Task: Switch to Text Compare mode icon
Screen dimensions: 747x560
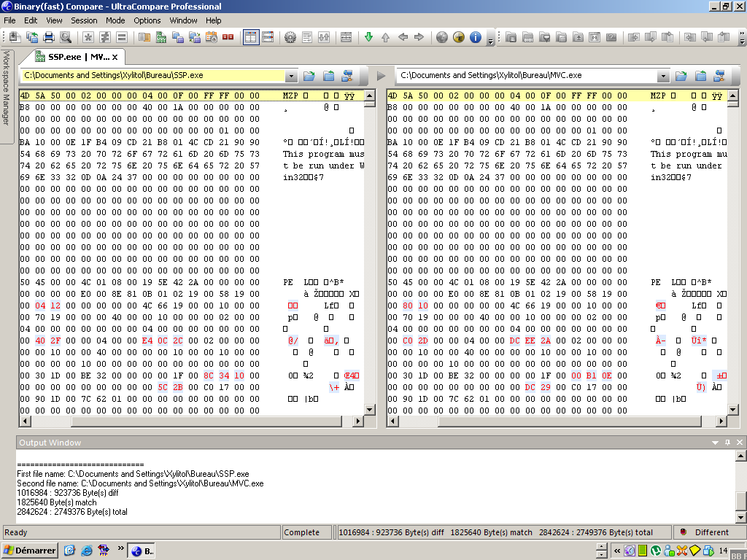Action: pyautogui.click(x=144, y=37)
